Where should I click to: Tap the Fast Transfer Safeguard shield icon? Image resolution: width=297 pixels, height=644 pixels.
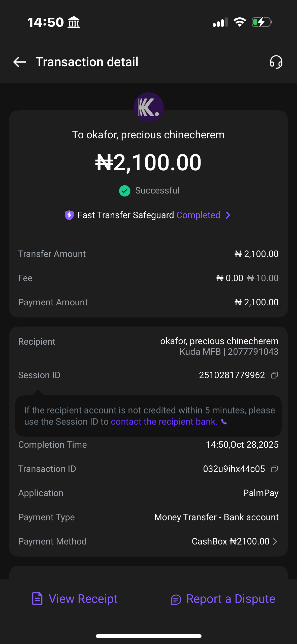(x=69, y=215)
